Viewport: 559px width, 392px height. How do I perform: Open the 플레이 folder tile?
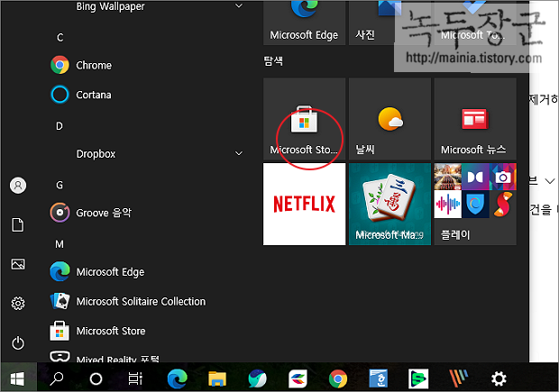[475, 205]
